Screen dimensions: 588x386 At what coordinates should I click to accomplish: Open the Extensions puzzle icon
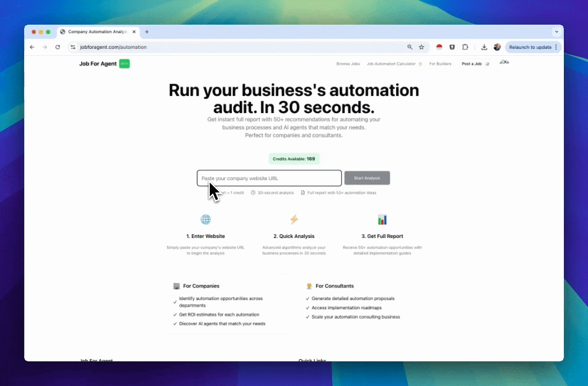pyautogui.click(x=465, y=47)
